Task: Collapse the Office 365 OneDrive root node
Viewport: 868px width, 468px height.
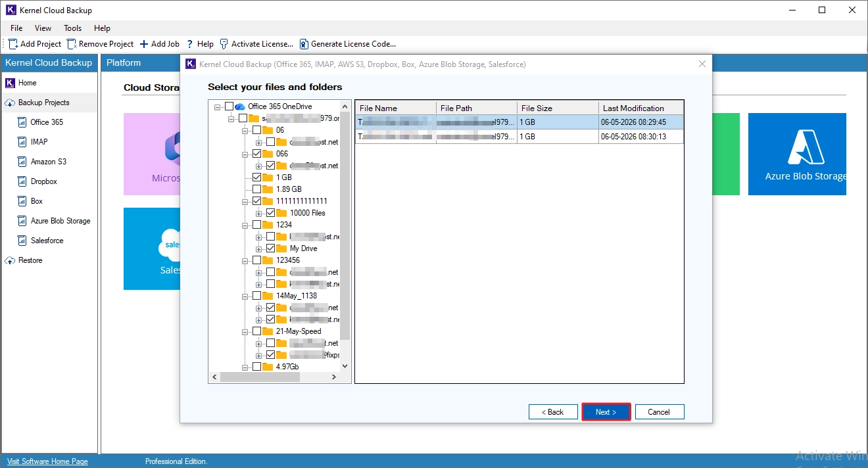Action: 218,106
